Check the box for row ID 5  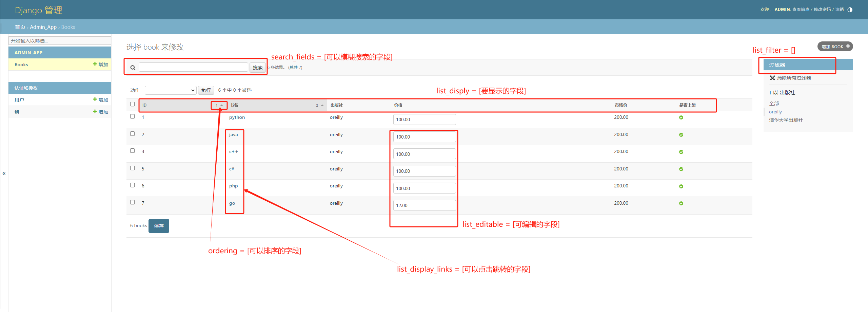click(x=133, y=168)
